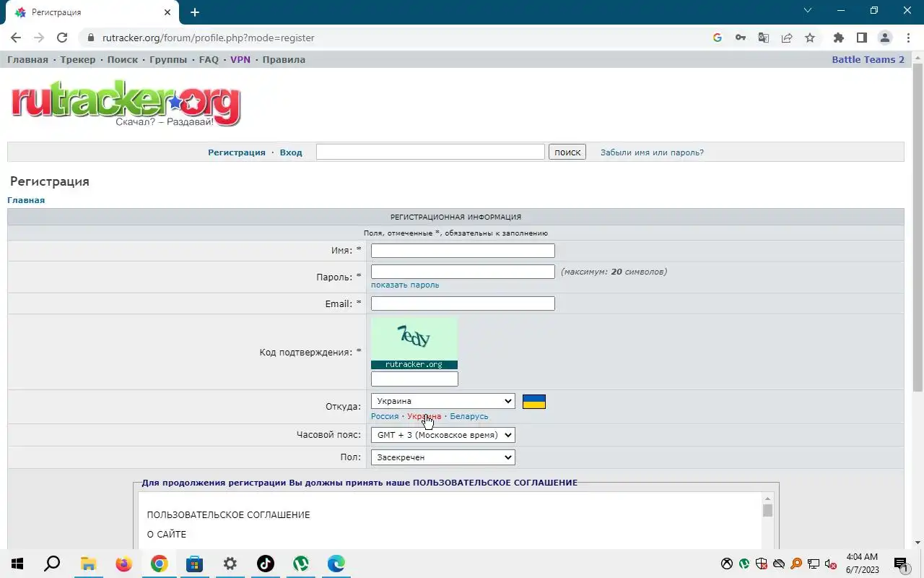Open the Extensions puzzle icon
The image size is (924, 578).
[x=839, y=38]
